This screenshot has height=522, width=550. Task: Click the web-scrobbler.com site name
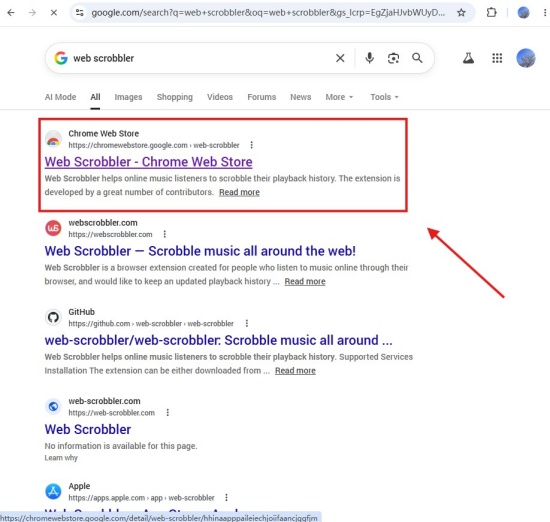pos(104,401)
